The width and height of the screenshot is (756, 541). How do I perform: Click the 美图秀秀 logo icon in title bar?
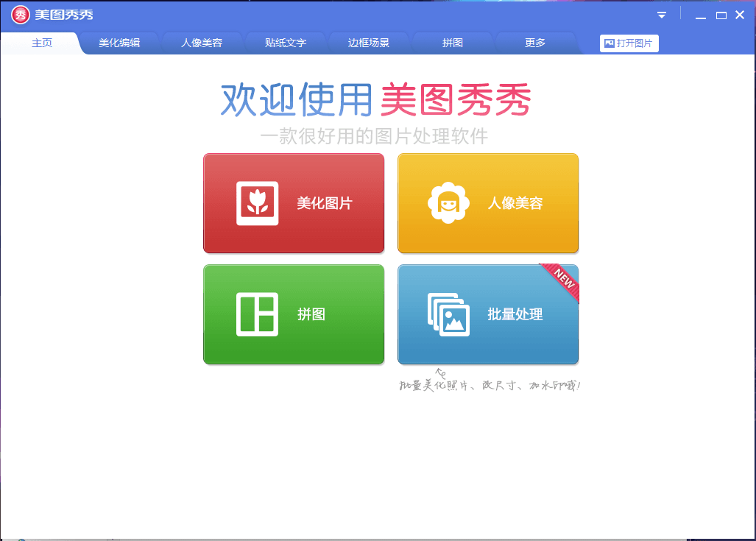(x=21, y=15)
